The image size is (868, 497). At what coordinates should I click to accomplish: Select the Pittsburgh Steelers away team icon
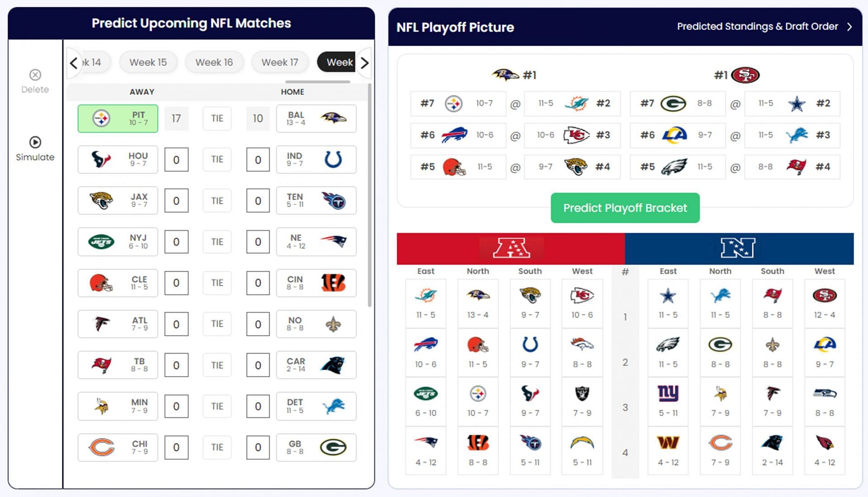(x=99, y=119)
